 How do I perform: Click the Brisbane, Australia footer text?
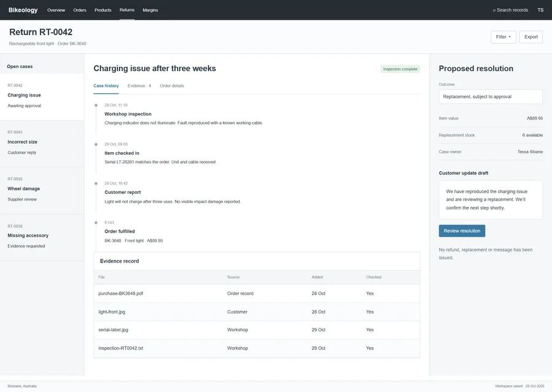pos(22,386)
